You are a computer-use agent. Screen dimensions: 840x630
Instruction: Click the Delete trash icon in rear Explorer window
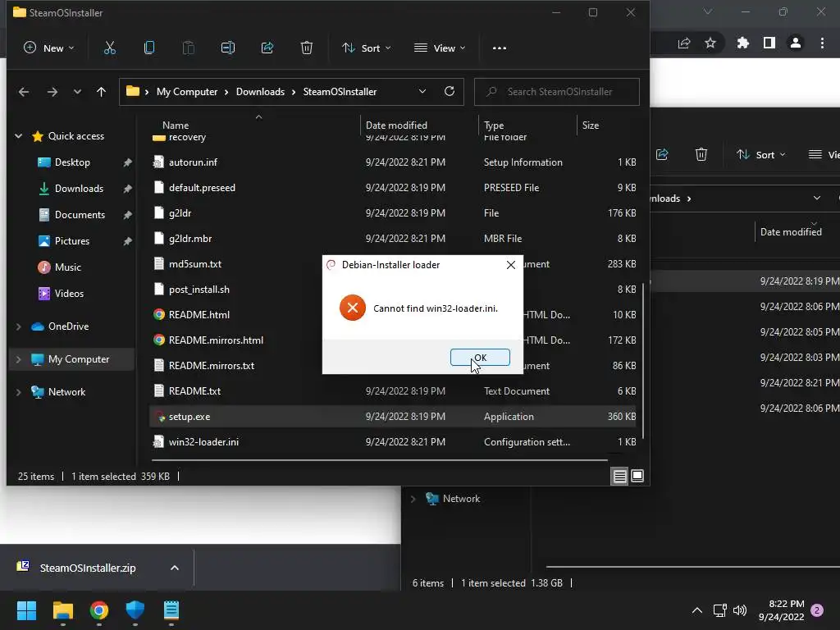click(701, 155)
